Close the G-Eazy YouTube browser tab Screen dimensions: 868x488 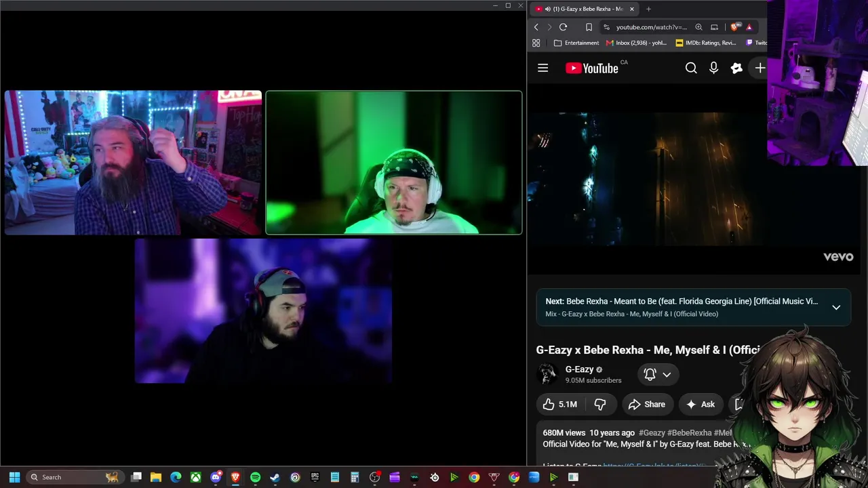pyautogui.click(x=632, y=9)
